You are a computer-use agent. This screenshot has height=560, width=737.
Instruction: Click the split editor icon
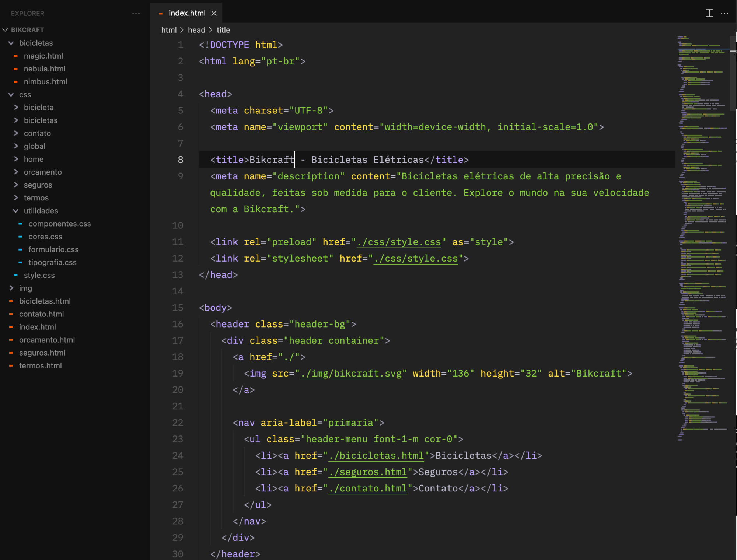click(x=709, y=13)
